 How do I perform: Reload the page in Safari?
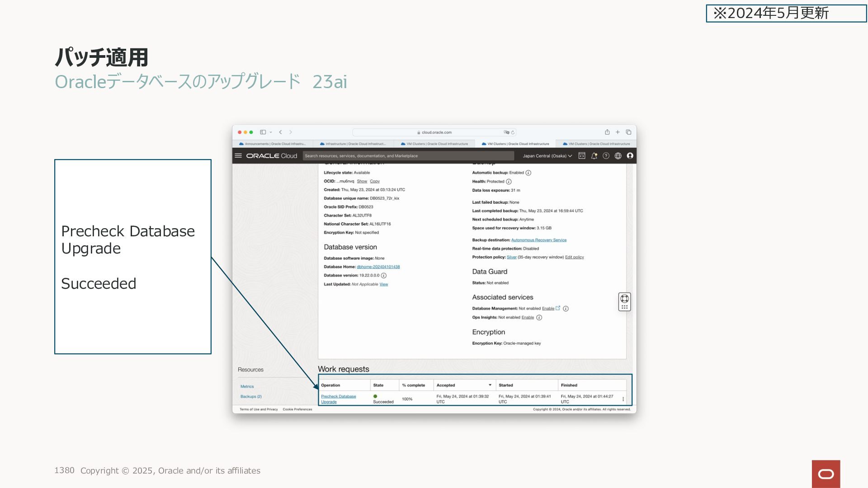coord(513,132)
